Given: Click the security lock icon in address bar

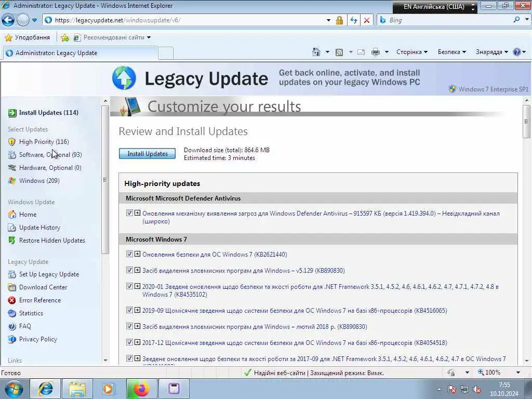Looking at the screenshot, I should pyautogui.click(x=339, y=20).
